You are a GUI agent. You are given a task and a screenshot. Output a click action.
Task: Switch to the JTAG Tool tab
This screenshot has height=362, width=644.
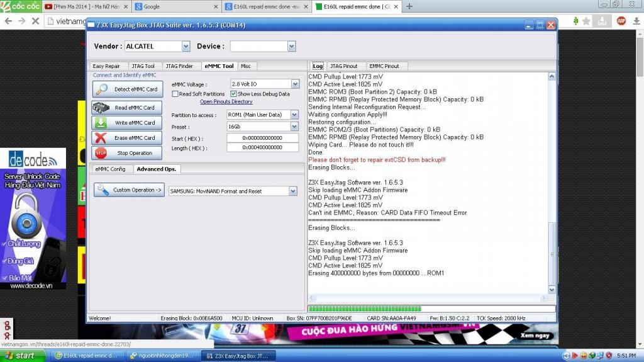[x=143, y=66]
